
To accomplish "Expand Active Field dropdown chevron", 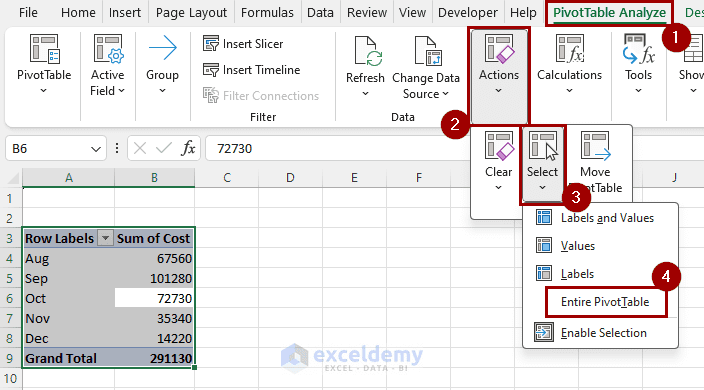I will coord(121,91).
